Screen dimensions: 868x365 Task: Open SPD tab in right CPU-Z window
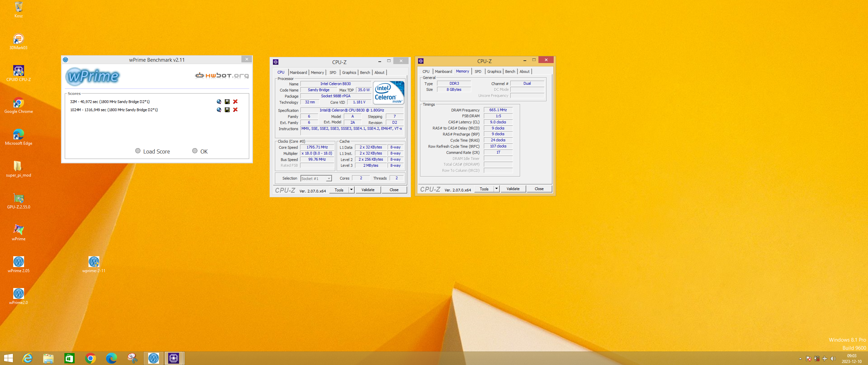tap(478, 72)
